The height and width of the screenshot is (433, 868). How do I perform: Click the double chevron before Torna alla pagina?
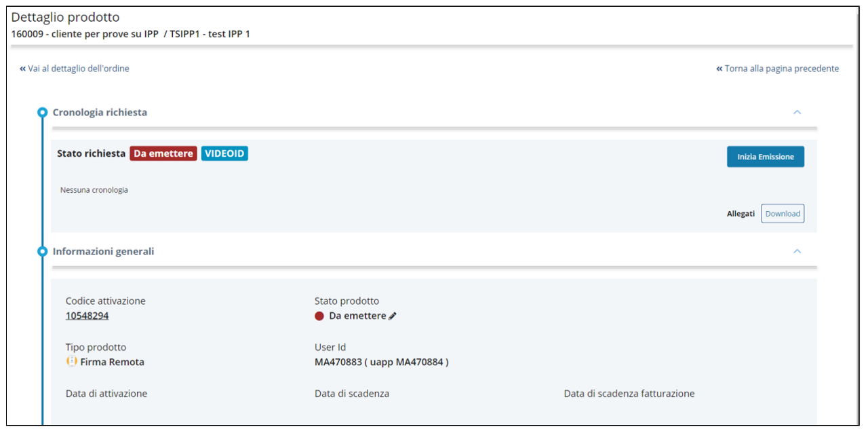point(719,69)
